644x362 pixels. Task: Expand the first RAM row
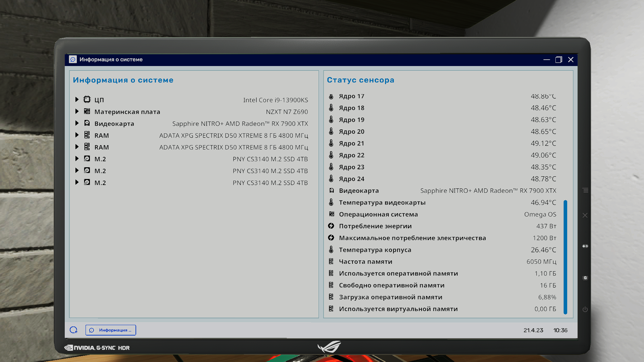[77, 135]
